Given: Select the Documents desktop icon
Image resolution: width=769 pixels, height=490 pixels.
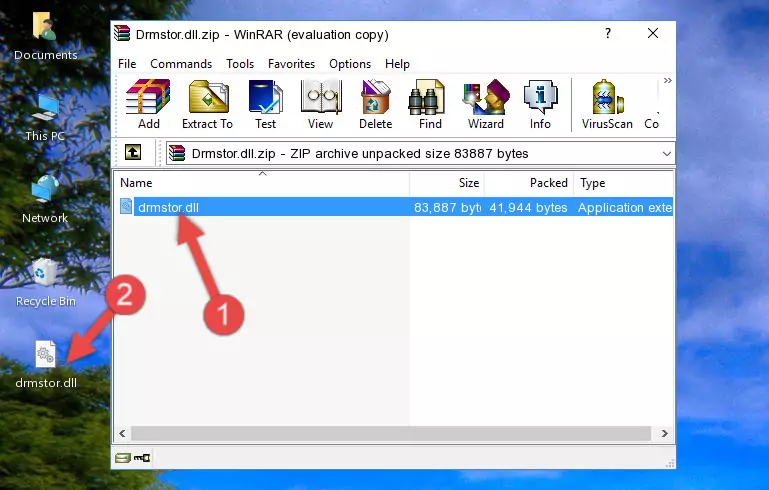Looking at the screenshot, I should (x=45, y=36).
